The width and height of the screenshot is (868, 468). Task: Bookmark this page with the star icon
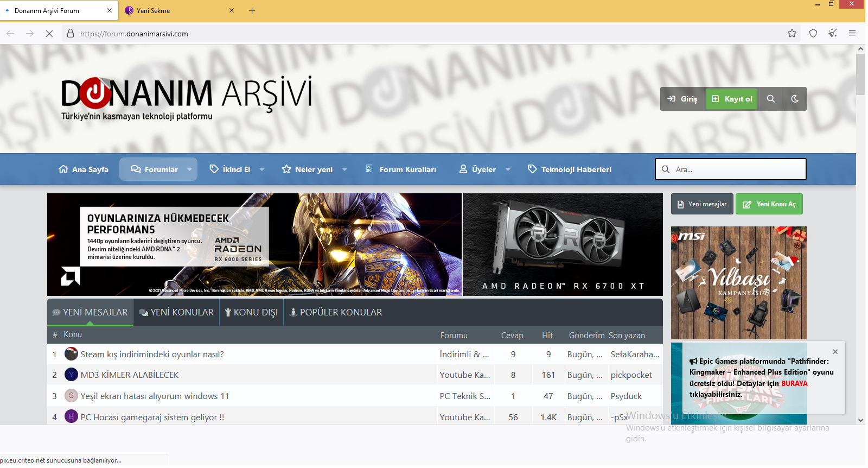792,34
